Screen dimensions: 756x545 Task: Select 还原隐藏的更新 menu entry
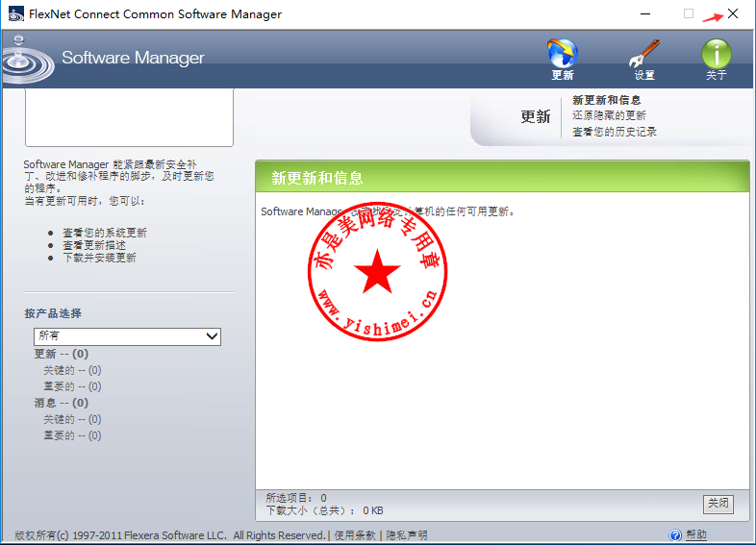point(609,115)
